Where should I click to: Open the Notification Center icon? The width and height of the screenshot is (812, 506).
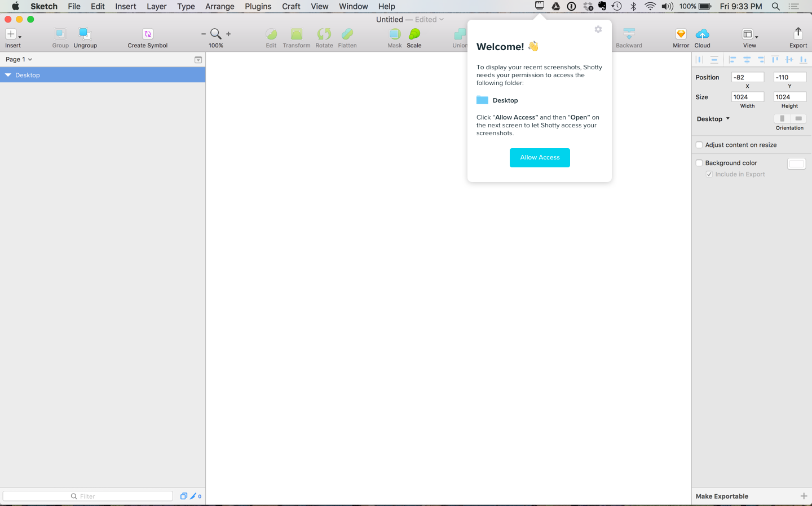click(794, 6)
